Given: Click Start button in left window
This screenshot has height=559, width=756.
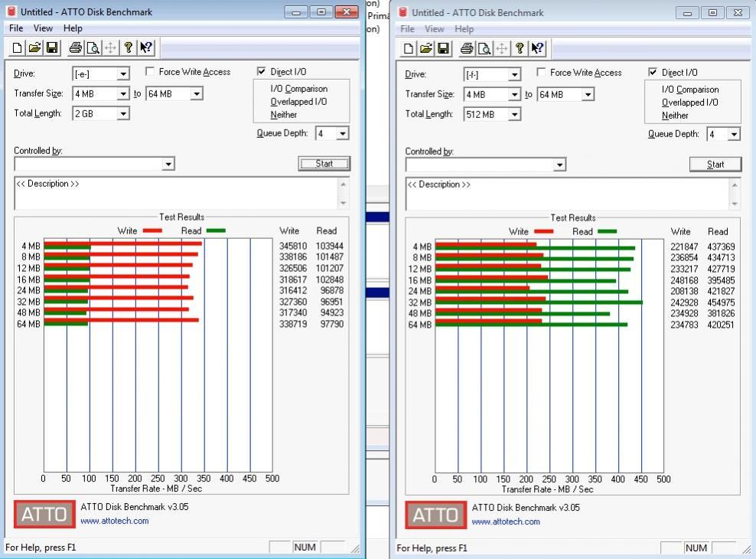Looking at the screenshot, I should pyautogui.click(x=324, y=164).
